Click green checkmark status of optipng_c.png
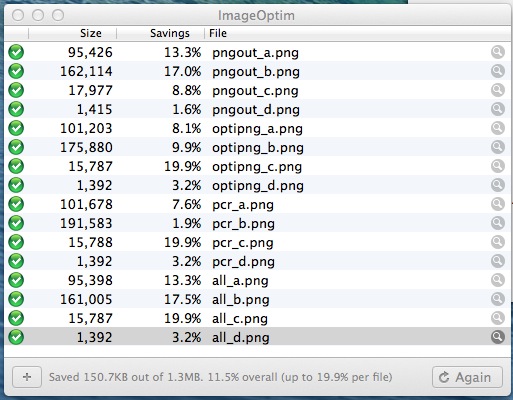513x400 pixels. pos(16,166)
